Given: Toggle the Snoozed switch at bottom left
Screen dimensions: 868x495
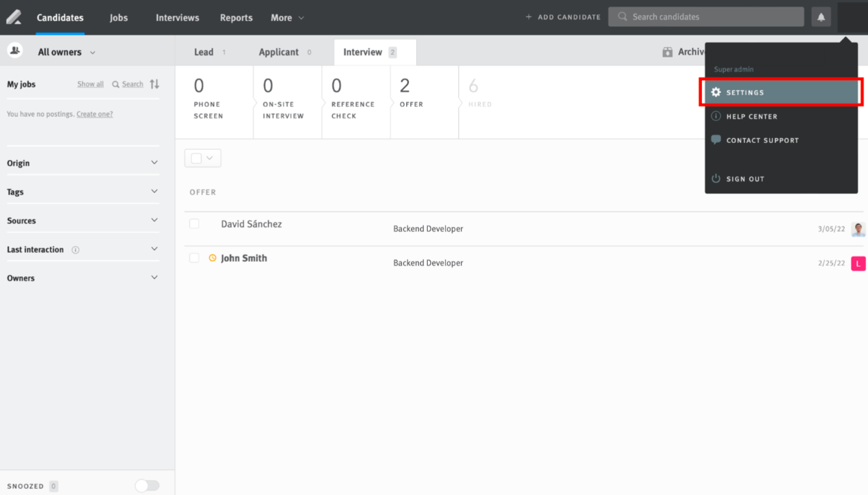Looking at the screenshot, I should coord(147,485).
